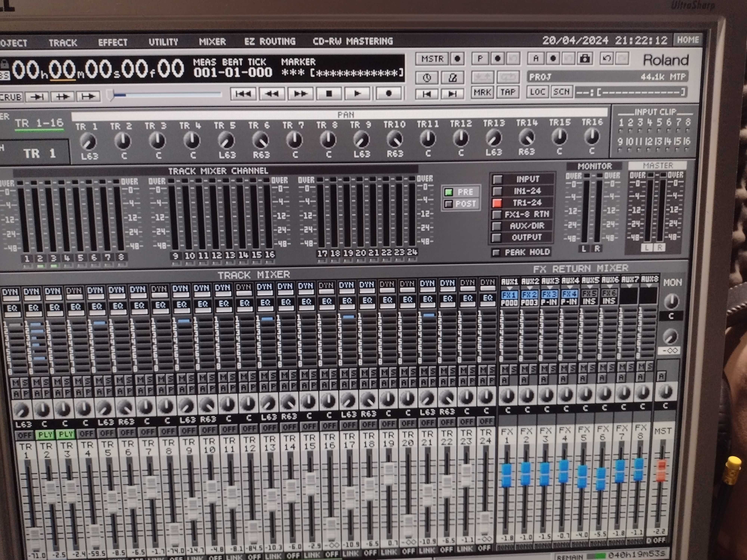Select the PRE meter option
Viewport: 747px width, 560px height.
click(x=461, y=192)
